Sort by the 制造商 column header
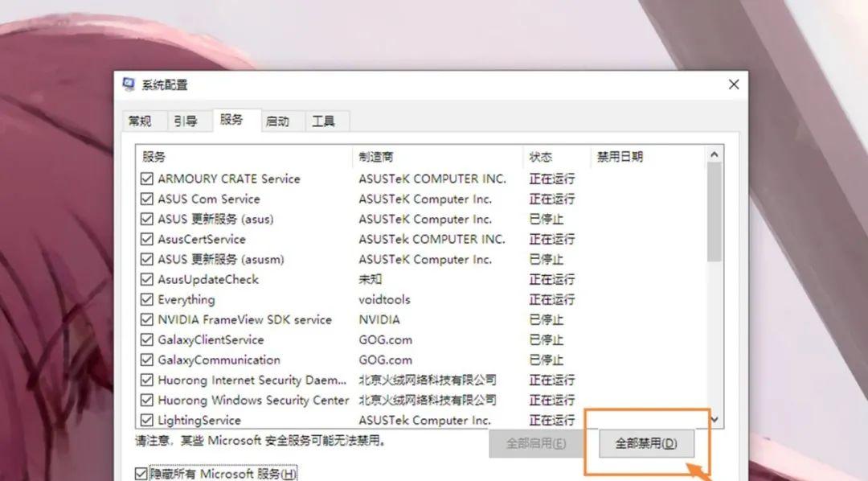The width and height of the screenshot is (868, 481). pyautogui.click(x=438, y=157)
